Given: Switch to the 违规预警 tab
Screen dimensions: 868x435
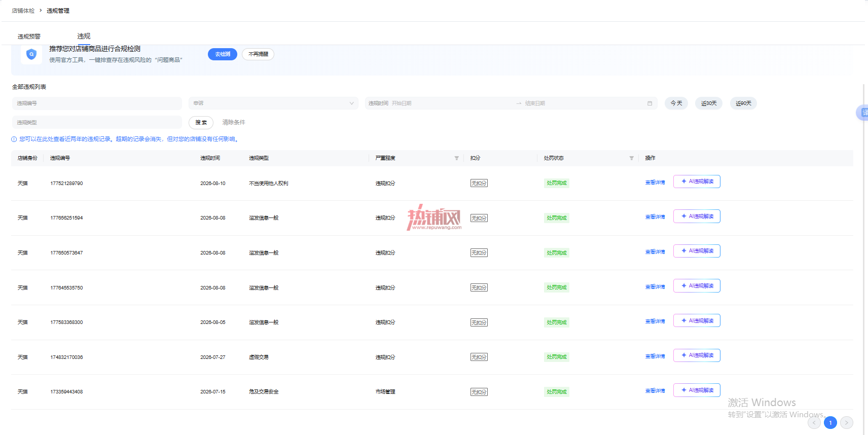Looking at the screenshot, I should [29, 37].
